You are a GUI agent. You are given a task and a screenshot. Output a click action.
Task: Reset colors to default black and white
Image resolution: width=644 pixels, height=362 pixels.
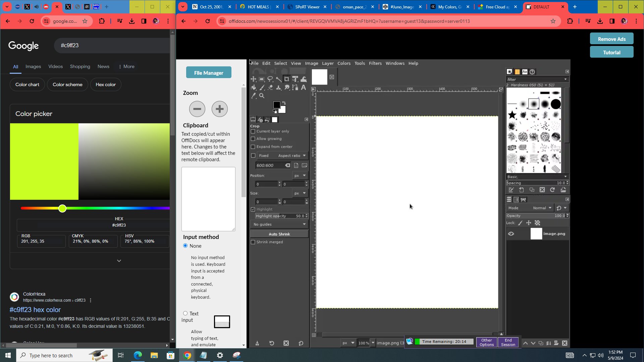[275, 111]
